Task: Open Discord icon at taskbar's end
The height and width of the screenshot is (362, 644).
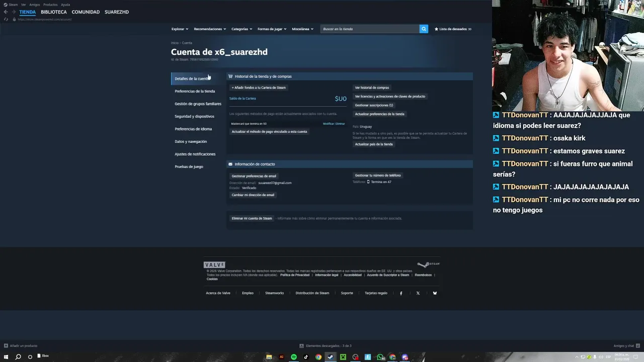Action: click(405, 357)
